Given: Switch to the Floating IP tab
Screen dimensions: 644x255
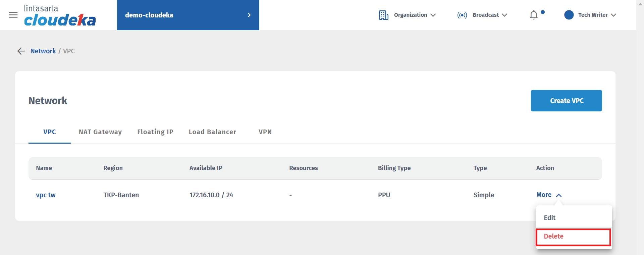Looking at the screenshot, I should tap(155, 132).
